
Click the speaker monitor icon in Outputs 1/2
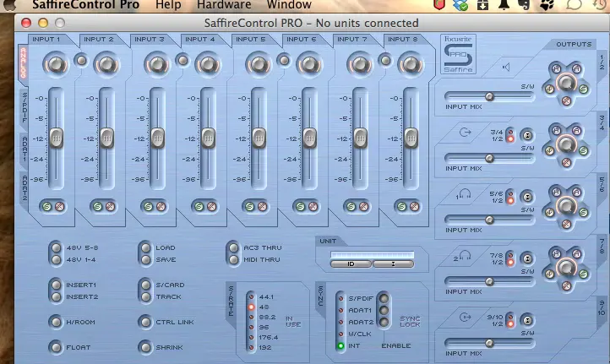(506, 68)
